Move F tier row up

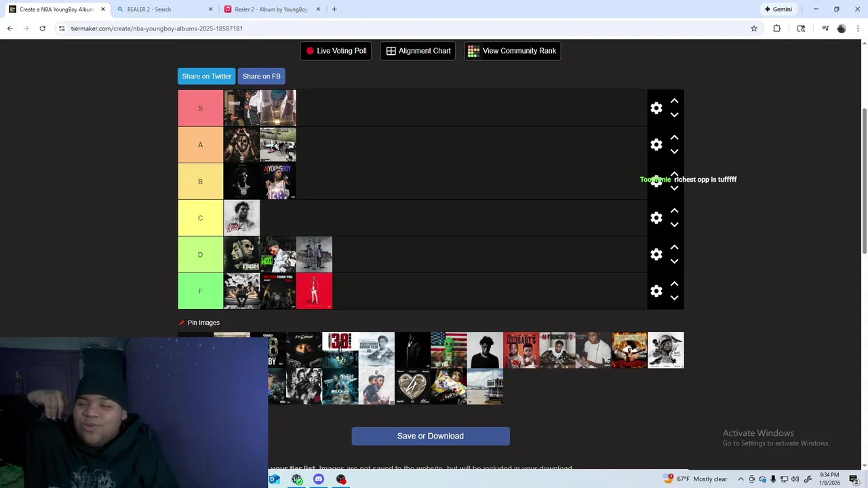click(674, 284)
